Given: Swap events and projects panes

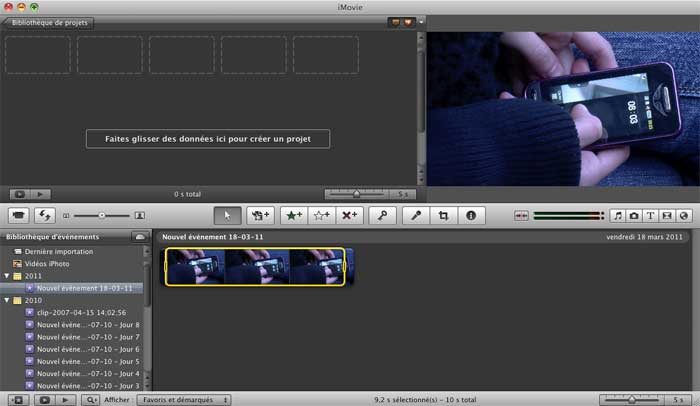Looking at the screenshot, I should pyautogui.click(x=45, y=215).
